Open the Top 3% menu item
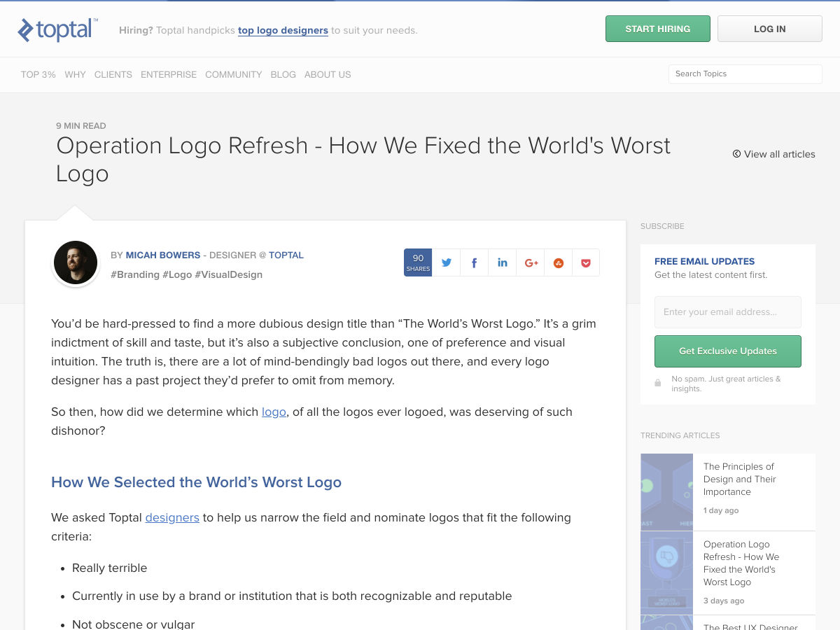The image size is (840, 630). point(38,74)
